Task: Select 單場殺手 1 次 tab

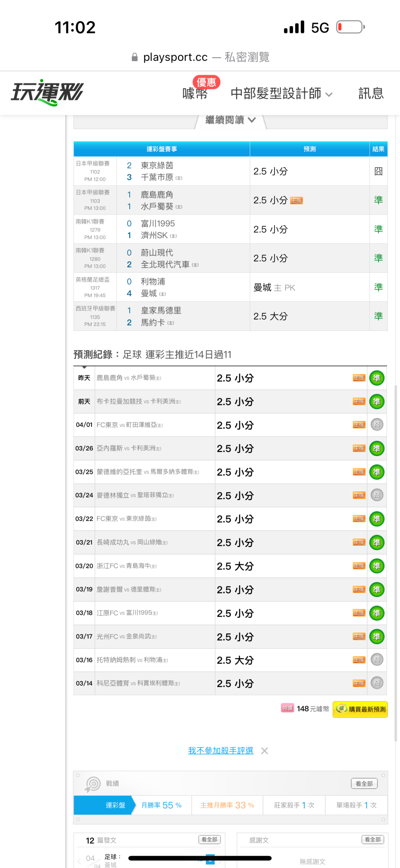Action: tap(356, 805)
